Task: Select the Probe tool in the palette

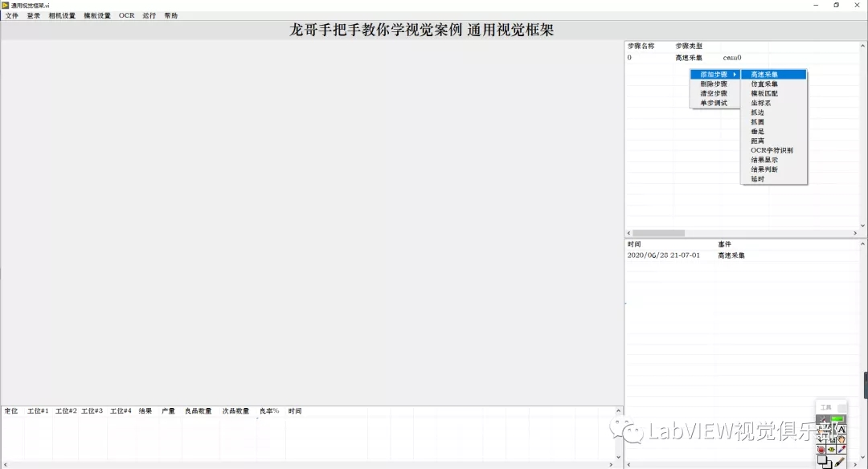Action: tap(833, 449)
